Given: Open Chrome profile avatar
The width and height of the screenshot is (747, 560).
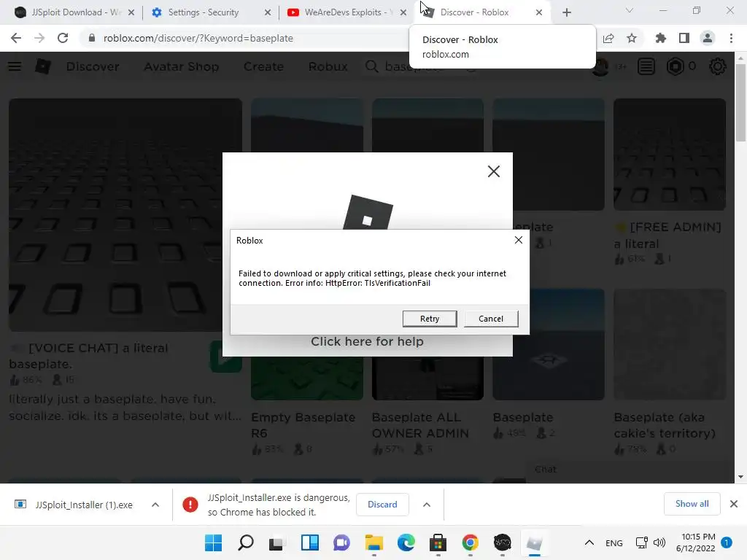Looking at the screenshot, I should (x=708, y=38).
